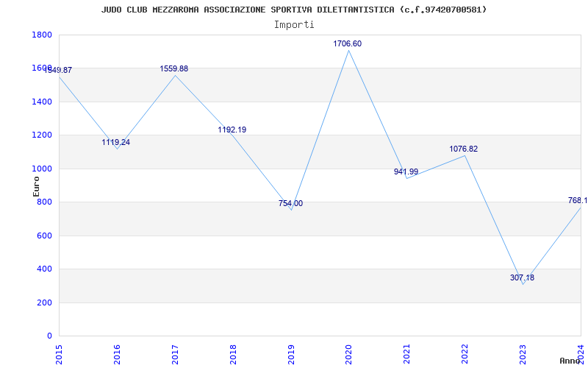Click the chart title JUDO CLUB MEZZAROMA
The height and width of the screenshot is (368, 588).
coord(293,10)
